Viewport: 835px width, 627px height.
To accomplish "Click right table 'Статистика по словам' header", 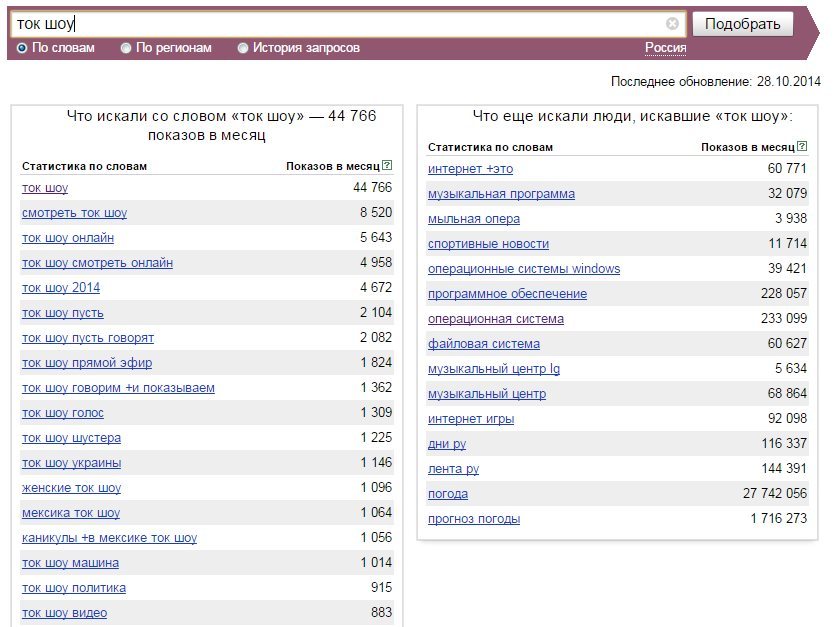I will coord(490,148).
